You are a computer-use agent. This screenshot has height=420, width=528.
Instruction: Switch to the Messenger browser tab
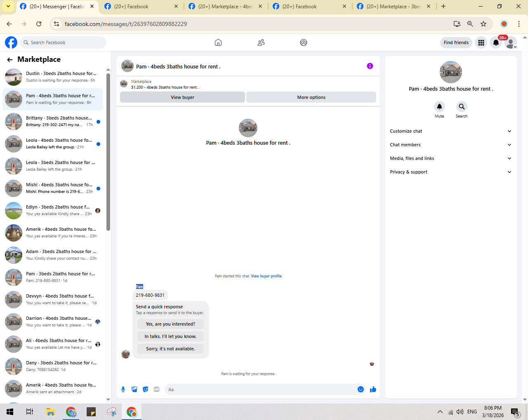point(57,7)
